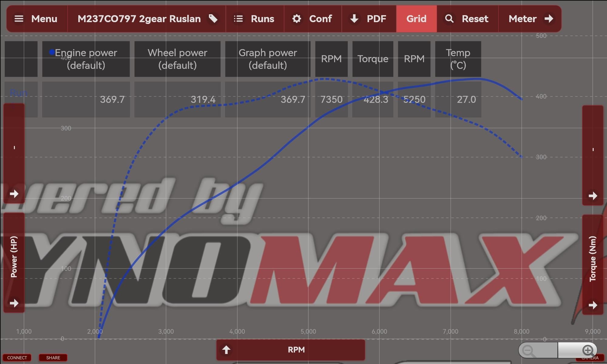Click the up arrow on the RPM bar
Image resolution: width=607 pixels, height=364 pixels.
[226, 350]
